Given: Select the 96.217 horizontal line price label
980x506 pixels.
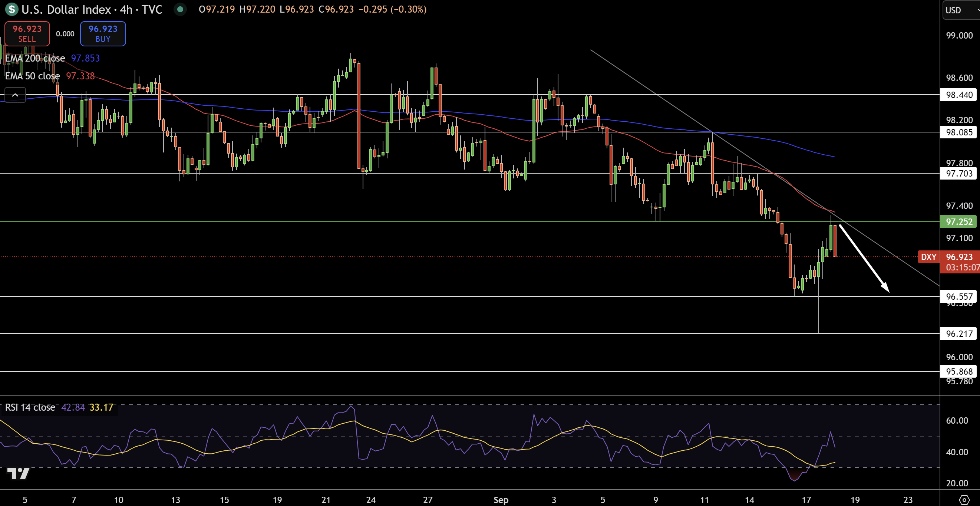Looking at the screenshot, I should point(959,333).
